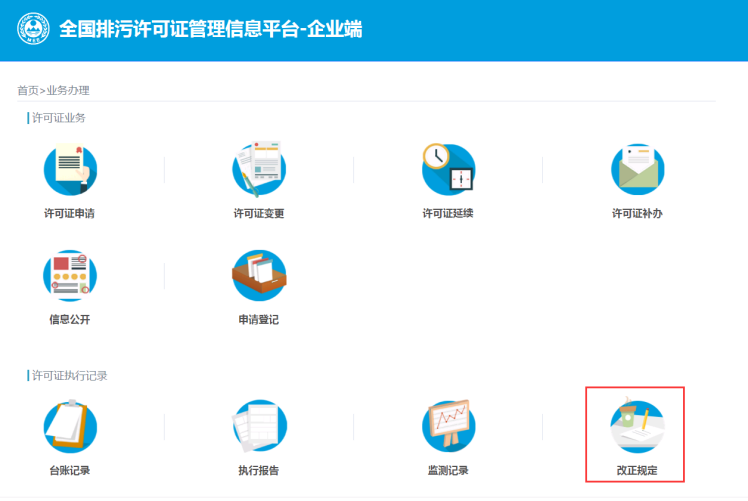Click the 许可证变更 document icon
This screenshot has width=748, height=501.
point(259,169)
